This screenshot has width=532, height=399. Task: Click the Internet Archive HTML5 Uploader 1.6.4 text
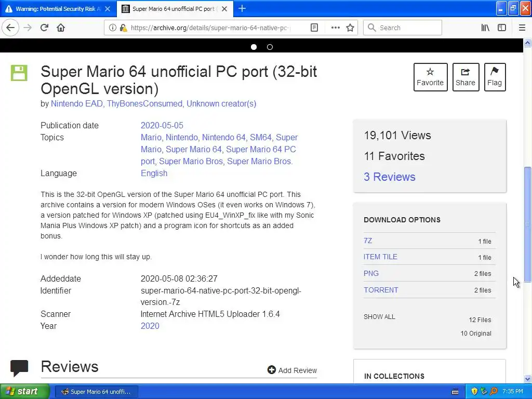(x=210, y=314)
